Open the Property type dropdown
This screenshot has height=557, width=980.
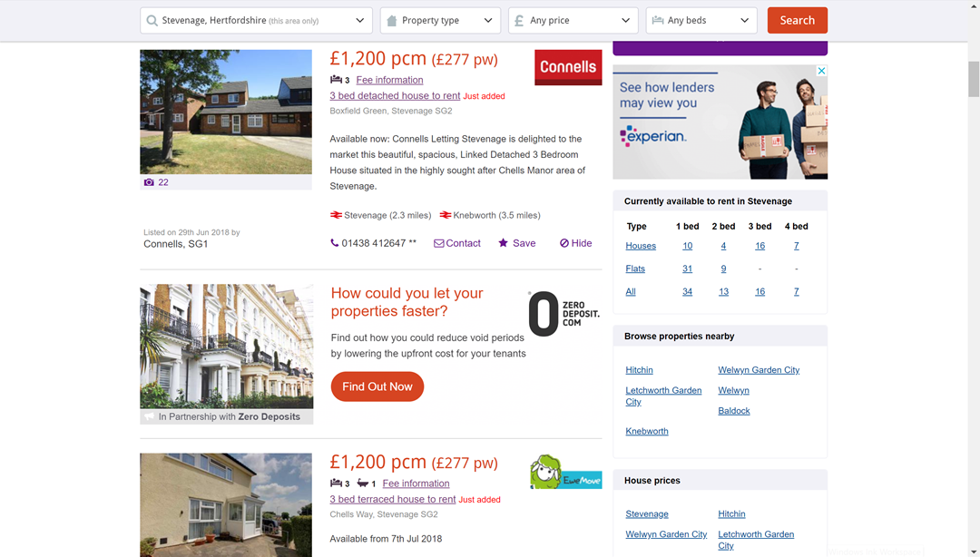[x=441, y=21]
